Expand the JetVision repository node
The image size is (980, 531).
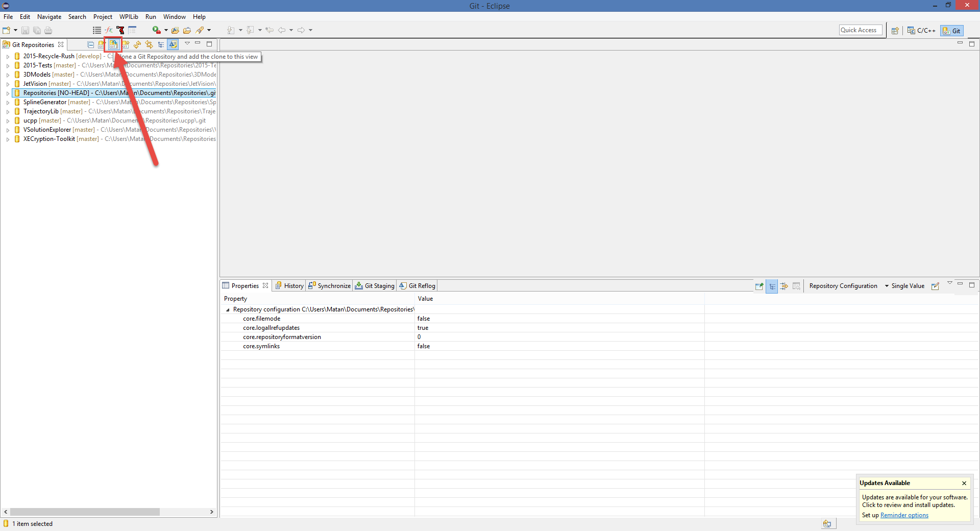[x=8, y=84]
